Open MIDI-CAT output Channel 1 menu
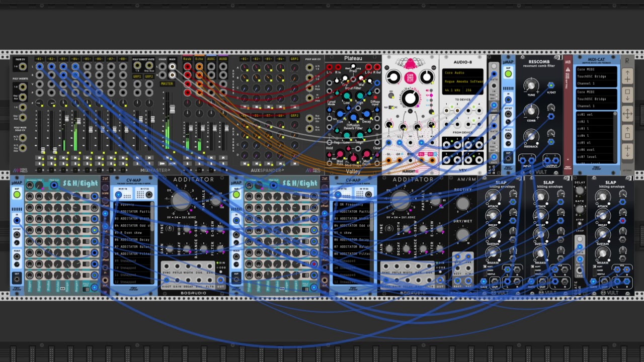 click(596, 106)
